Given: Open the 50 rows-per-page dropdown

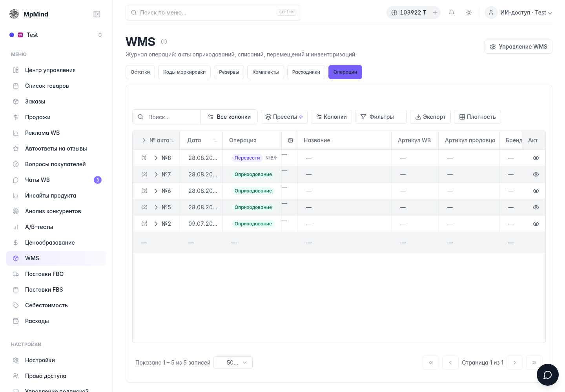Looking at the screenshot, I should pyautogui.click(x=233, y=363).
